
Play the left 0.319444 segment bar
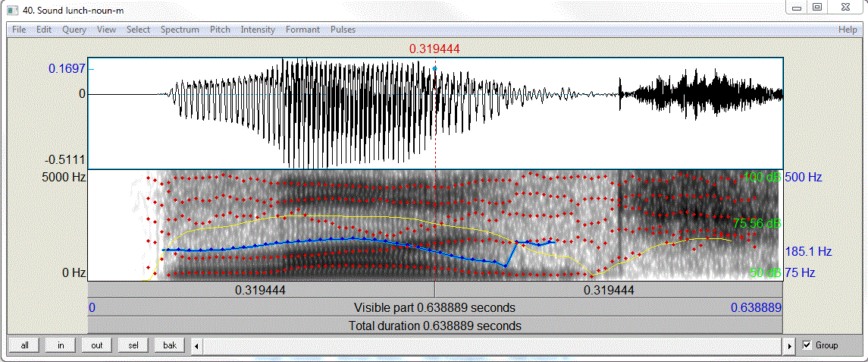tap(262, 289)
